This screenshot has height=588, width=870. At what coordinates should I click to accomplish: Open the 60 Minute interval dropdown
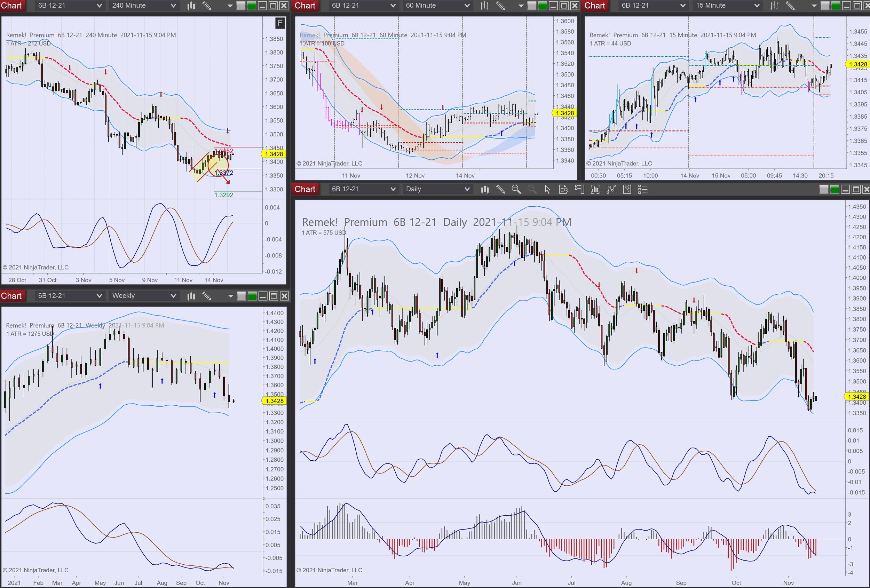point(438,6)
